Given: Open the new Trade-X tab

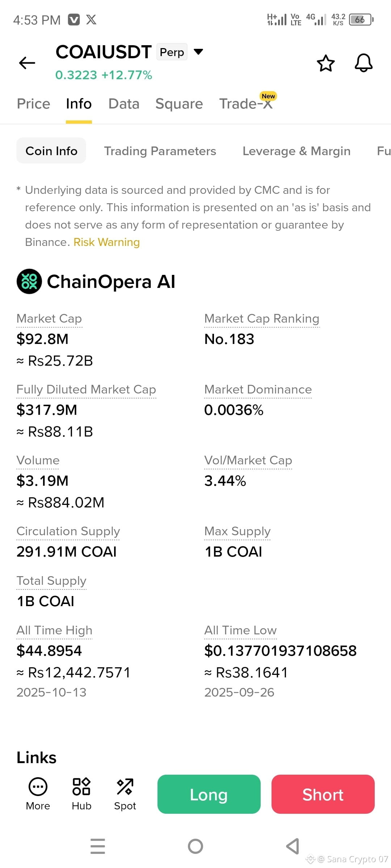Looking at the screenshot, I should coord(246,104).
